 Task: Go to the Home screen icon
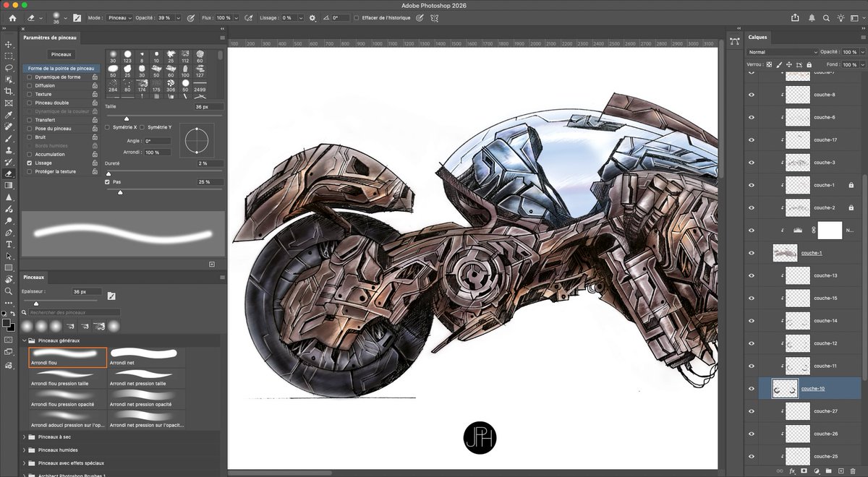point(12,17)
